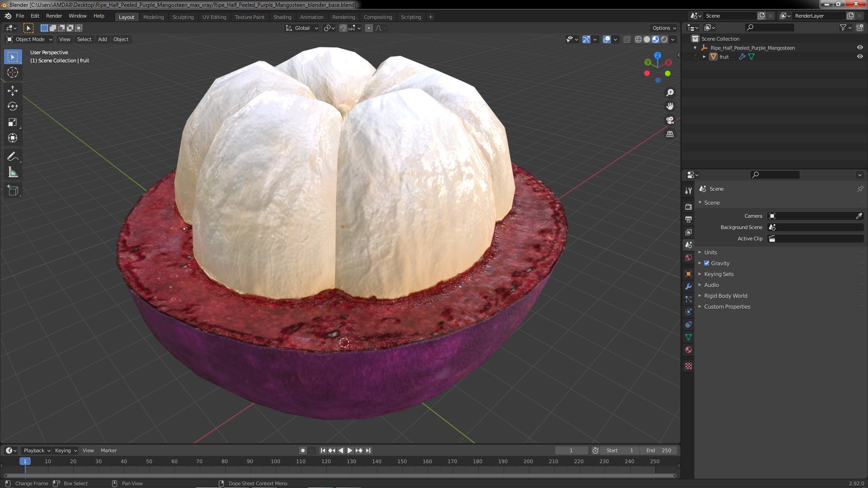Select the Transform tool
Viewport: 868px width, 488px height.
pos(13,138)
